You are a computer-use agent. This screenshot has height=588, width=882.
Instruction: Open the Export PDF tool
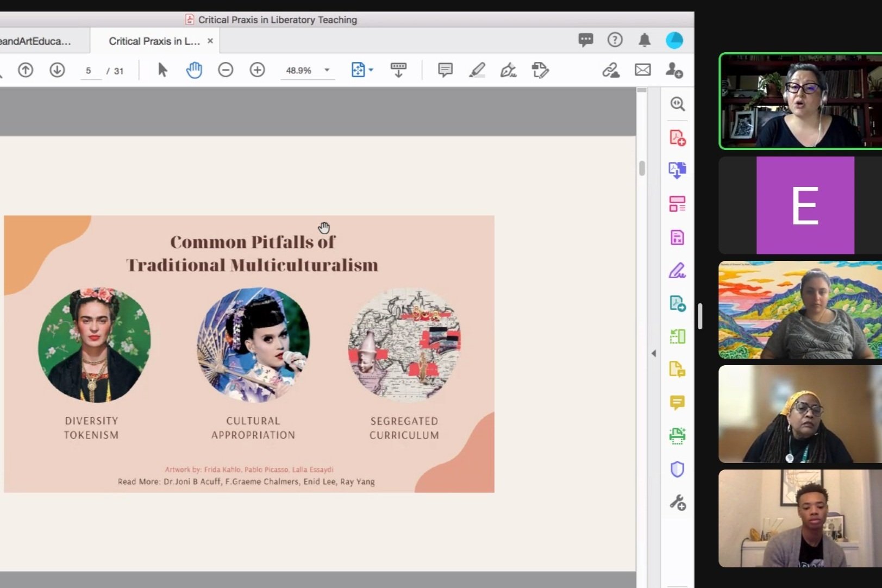[x=677, y=170]
